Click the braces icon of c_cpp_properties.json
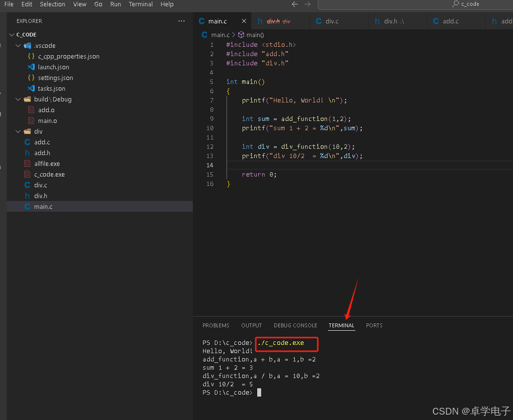Image resolution: width=513 pixels, height=420 pixels. (x=31, y=56)
